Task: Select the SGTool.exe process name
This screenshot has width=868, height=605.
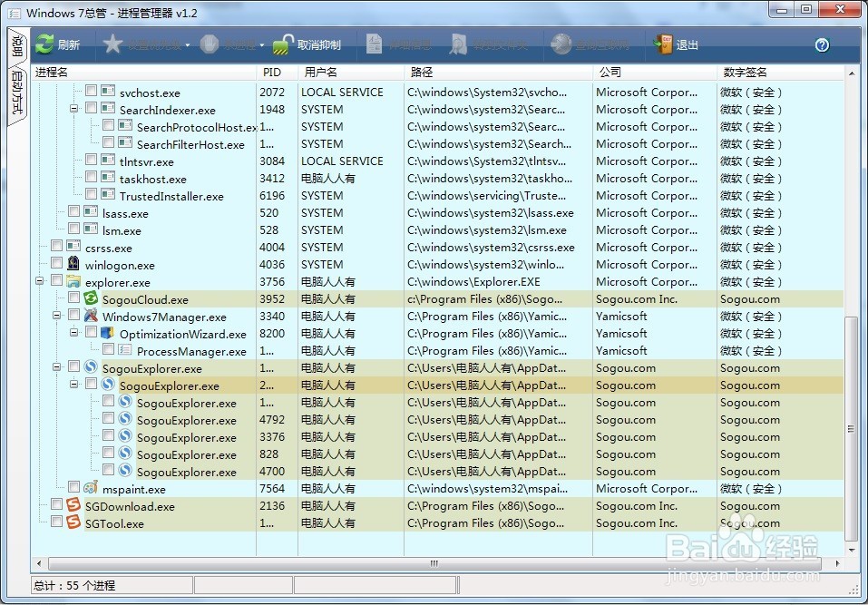Action: (x=114, y=523)
